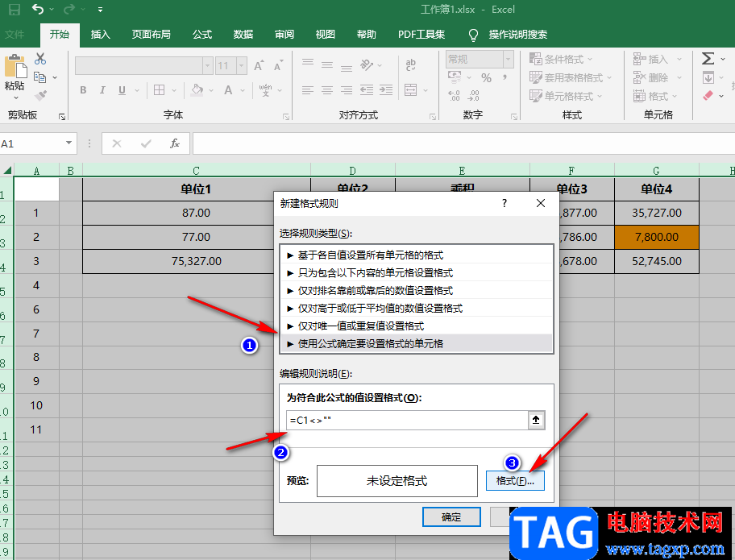Click the Middle Align icon
This screenshot has height=560, width=735.
click(327, 65)
